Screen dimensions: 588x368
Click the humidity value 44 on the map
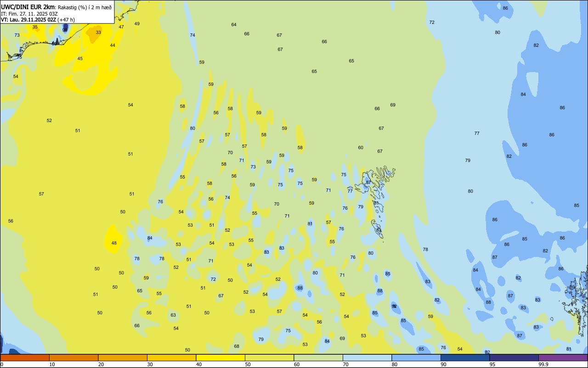point(113,45)
